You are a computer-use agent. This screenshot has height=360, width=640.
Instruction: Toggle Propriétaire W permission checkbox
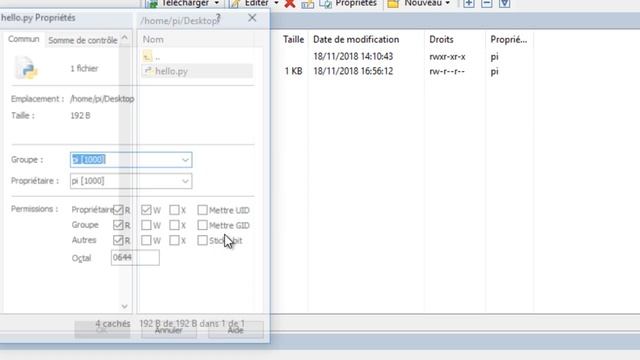click(146, 210)
